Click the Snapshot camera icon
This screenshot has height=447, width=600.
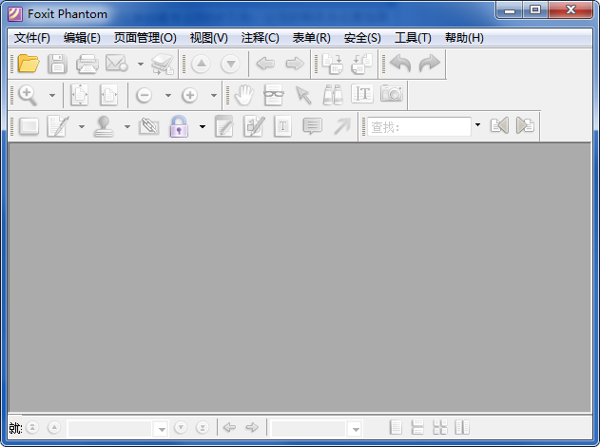392,95
